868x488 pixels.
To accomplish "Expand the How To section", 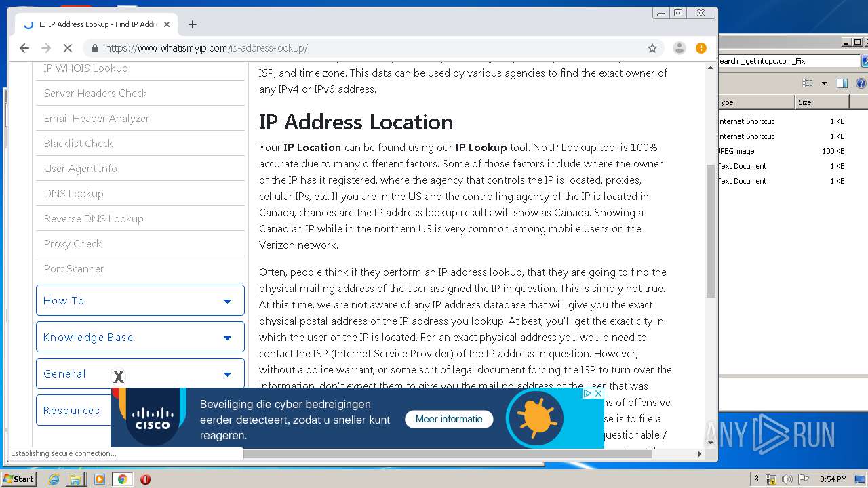I will tap(140, 300).
